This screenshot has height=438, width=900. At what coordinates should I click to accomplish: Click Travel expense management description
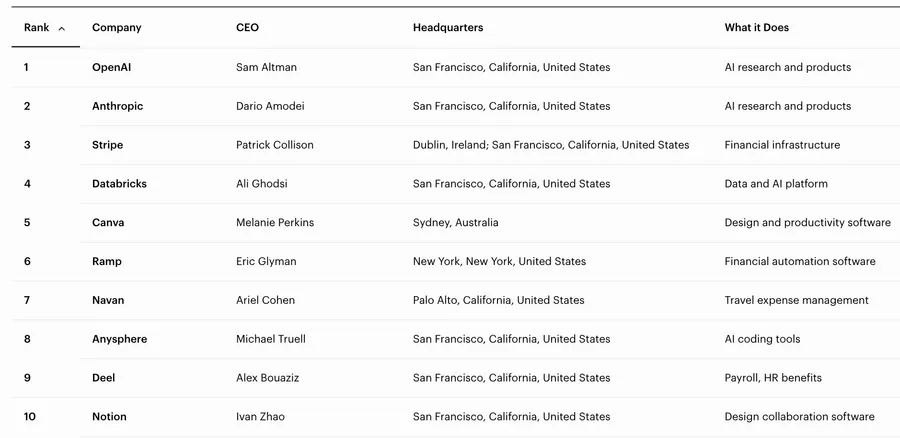(x=797, y=300)
